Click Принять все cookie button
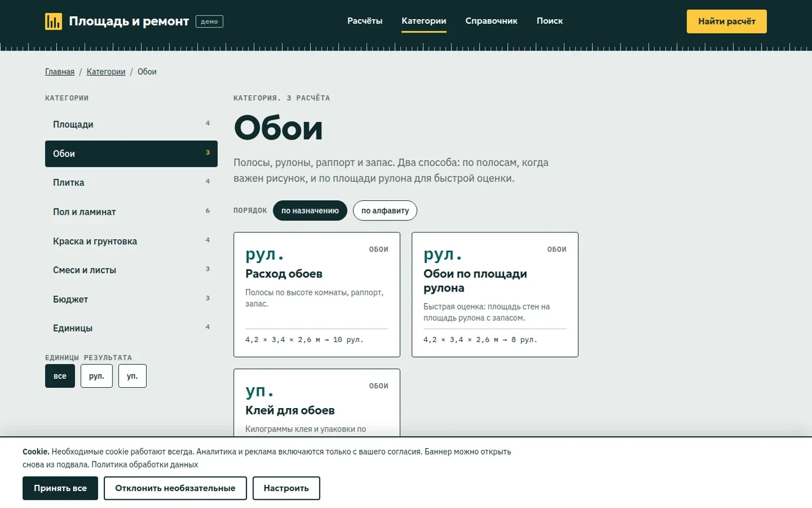Viewport: 812px width, 508px height. point(60,488)
